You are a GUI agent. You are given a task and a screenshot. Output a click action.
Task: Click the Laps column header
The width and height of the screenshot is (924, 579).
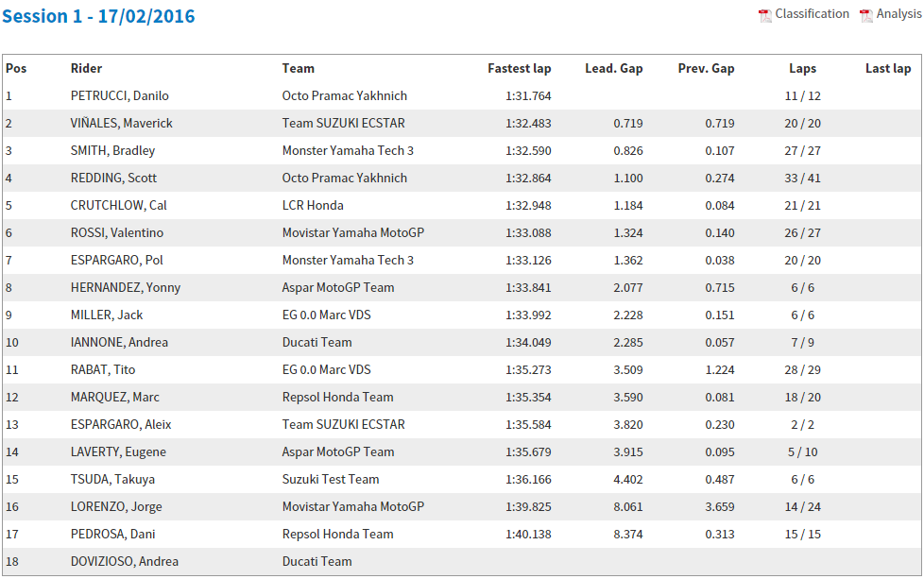(x=802, y=68)
